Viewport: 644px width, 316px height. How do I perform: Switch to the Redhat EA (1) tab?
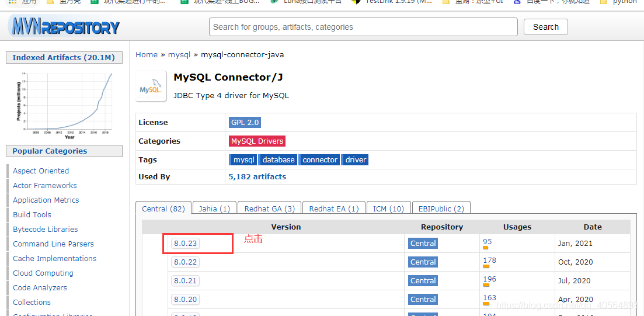(334, 209)
